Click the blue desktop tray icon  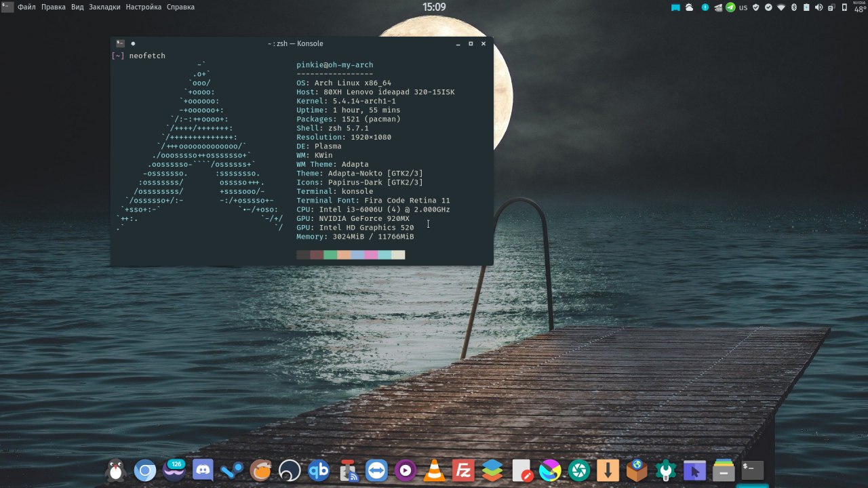click(x=675, y=7)
